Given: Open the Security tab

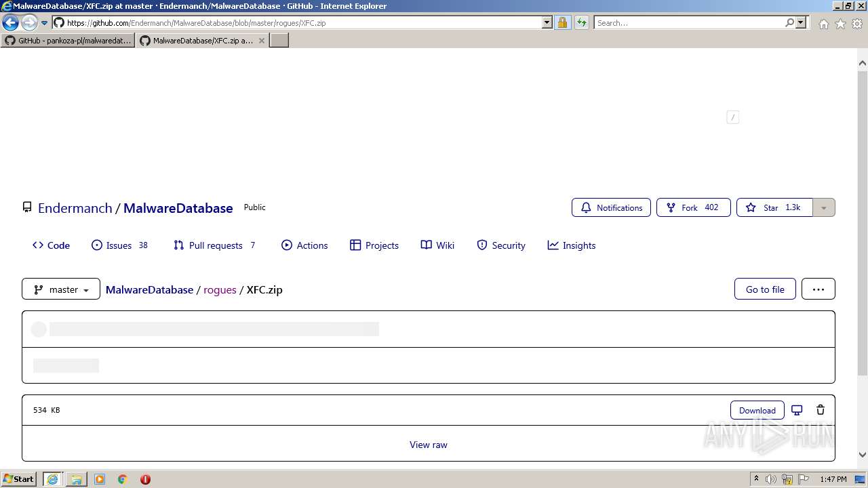Looking at the screenshot, I should click(x=501, y=245).
